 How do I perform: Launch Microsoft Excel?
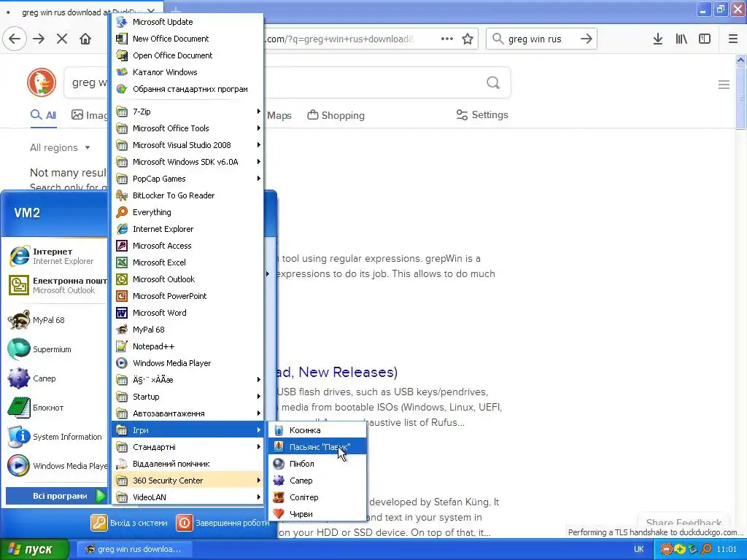(x=187, y=262)
